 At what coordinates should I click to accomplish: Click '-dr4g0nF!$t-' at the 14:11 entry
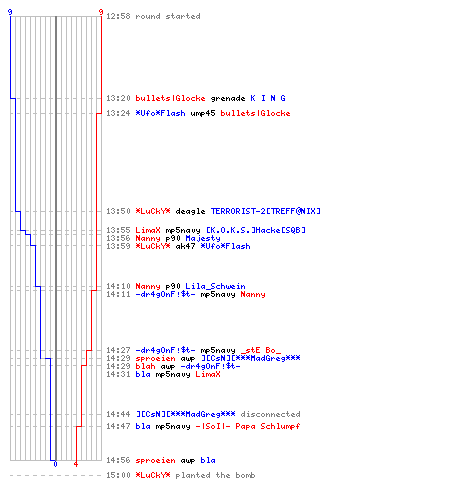165,294
